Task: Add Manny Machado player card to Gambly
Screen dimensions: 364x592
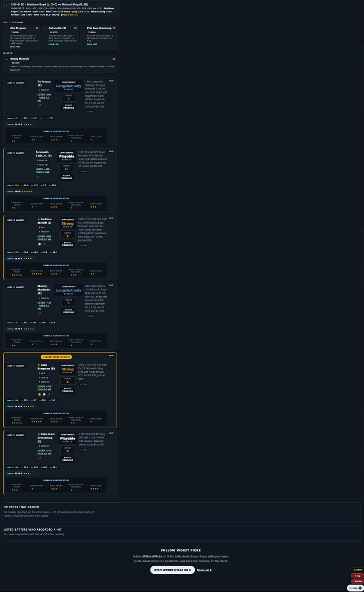Action: pos(16,287)
